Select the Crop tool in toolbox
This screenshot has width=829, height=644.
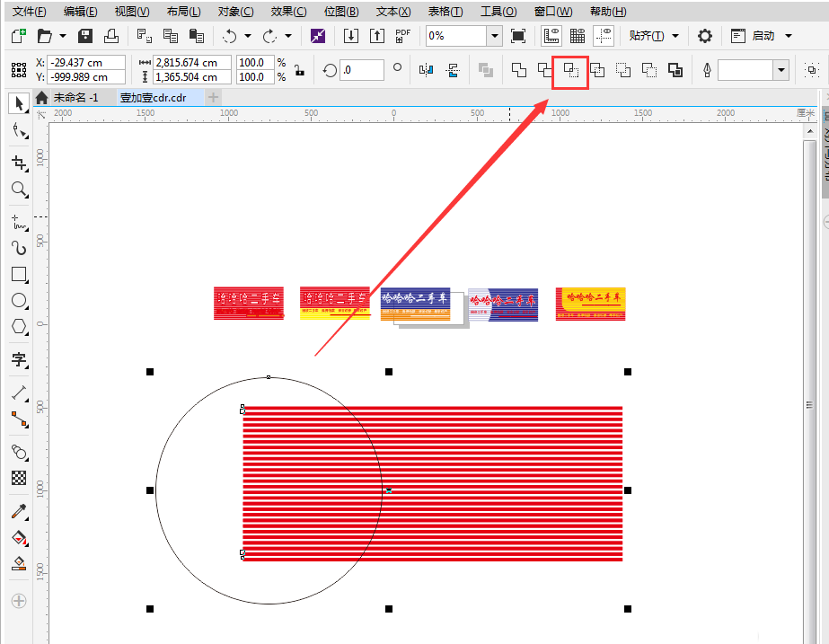[x=18, y=163]
